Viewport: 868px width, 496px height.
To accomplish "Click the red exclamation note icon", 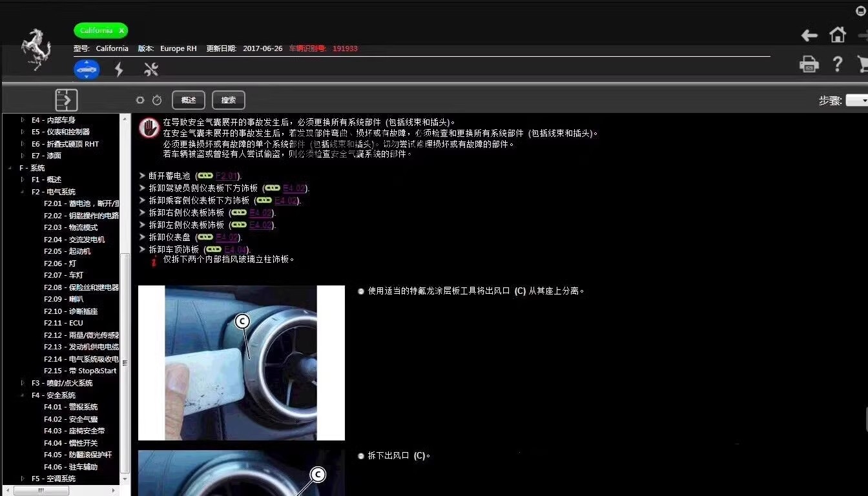I will (154, 261).
